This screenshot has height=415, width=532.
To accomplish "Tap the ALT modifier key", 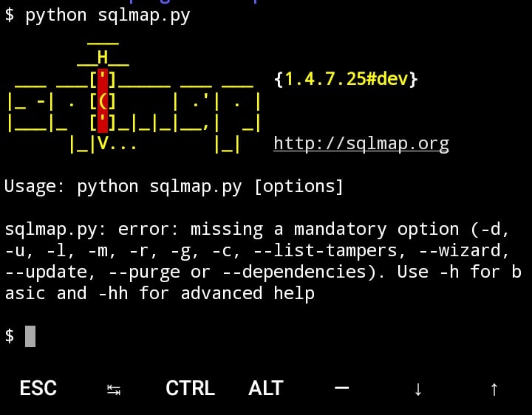I will point(266,388).
